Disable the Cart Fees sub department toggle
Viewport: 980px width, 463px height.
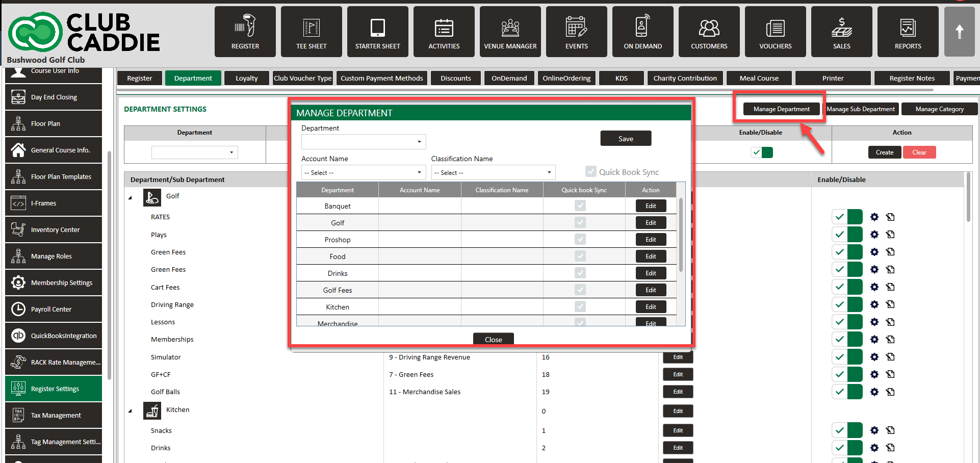pos(847,287)
